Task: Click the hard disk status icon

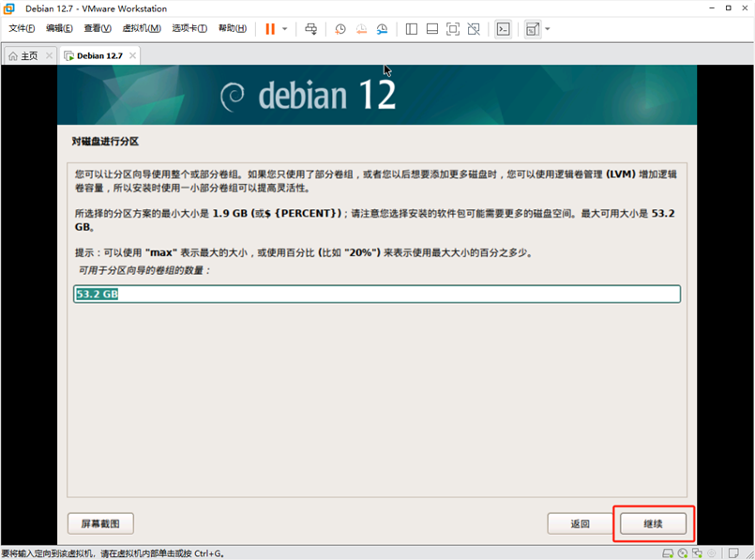Action: pos(668,553)
